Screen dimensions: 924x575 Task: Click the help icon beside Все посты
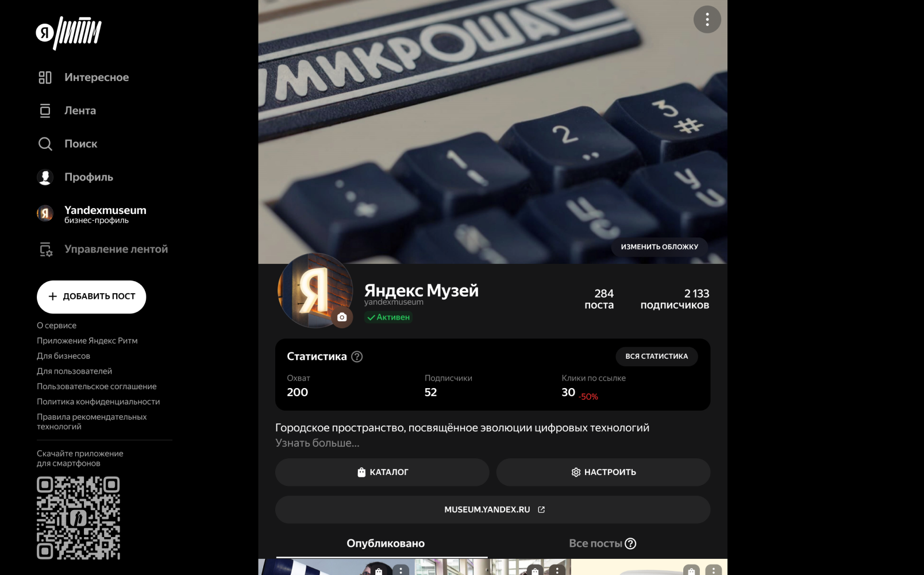point(630,543)
